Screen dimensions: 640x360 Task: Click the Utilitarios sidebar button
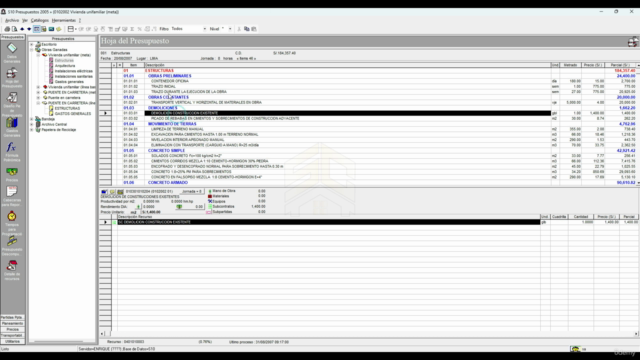[x=12, y=341]
